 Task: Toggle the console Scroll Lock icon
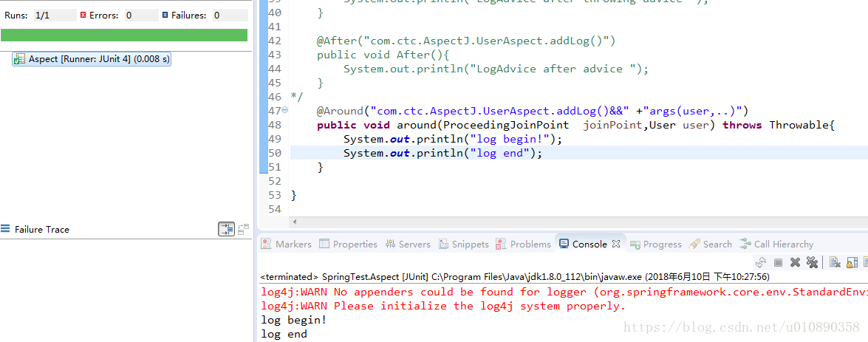point(852,262)
